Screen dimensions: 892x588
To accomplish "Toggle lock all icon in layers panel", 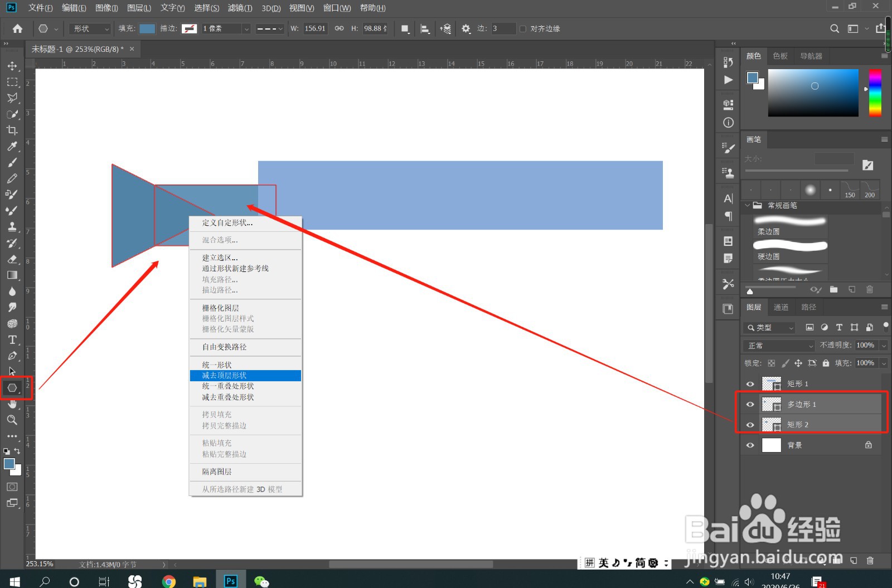I will [826, 363].
